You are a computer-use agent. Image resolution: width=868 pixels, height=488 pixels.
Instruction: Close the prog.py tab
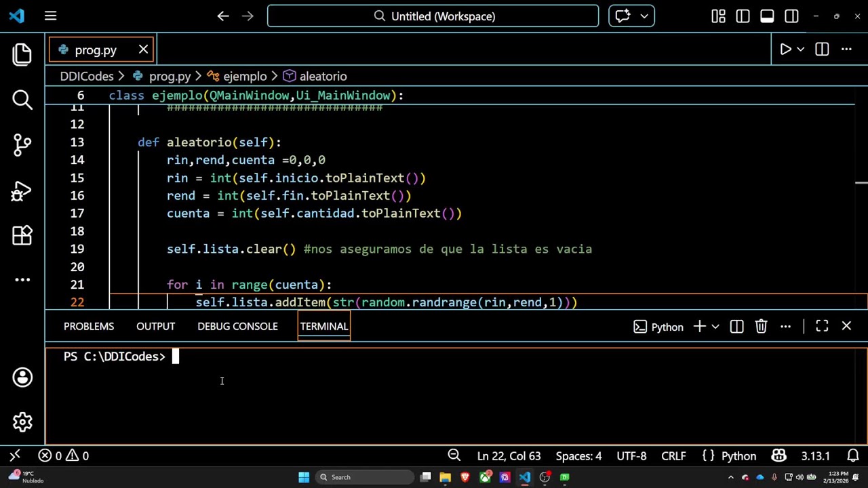click(x=143, y=49)
